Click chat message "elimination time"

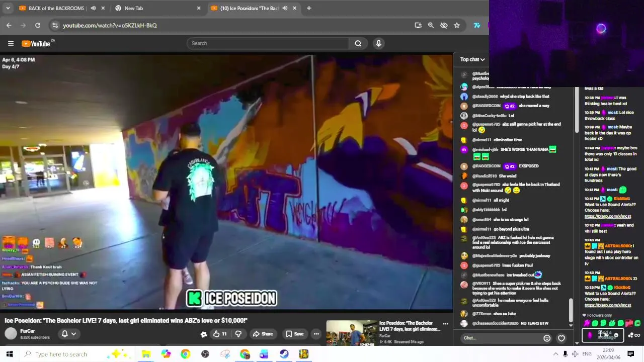click(x=508, y=140)
